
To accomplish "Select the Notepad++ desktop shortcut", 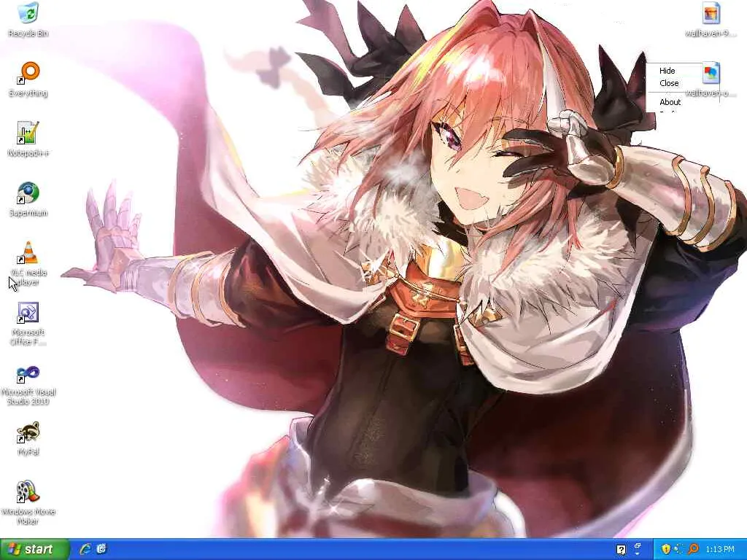I will pyautogui.click(x=28, y=139).
